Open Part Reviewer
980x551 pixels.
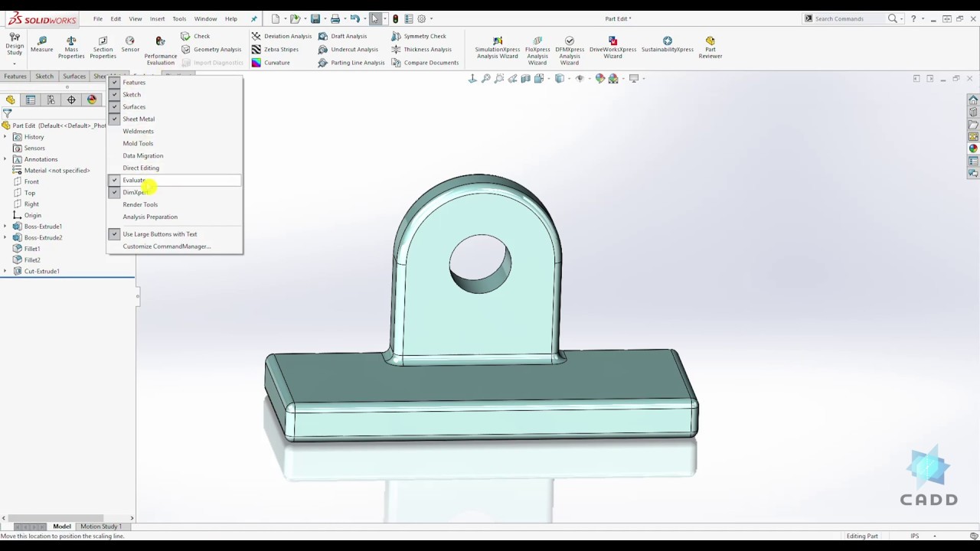click(710, 47)
